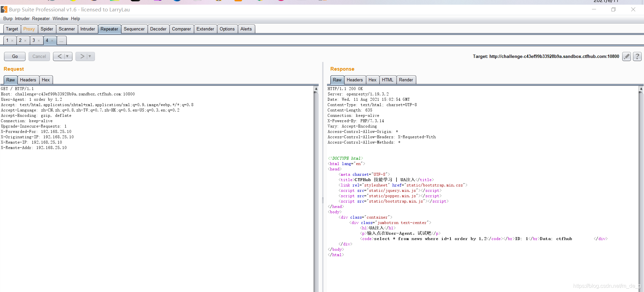Click the pencil edit target icon
The width and height of the screenshot is (644, 292).
point(627,56)
